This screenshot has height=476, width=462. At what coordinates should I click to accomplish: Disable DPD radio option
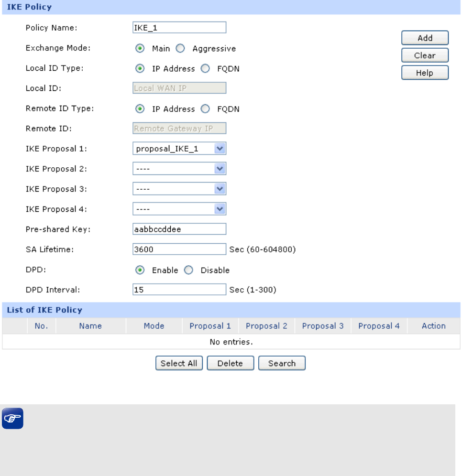pos(188,270)
